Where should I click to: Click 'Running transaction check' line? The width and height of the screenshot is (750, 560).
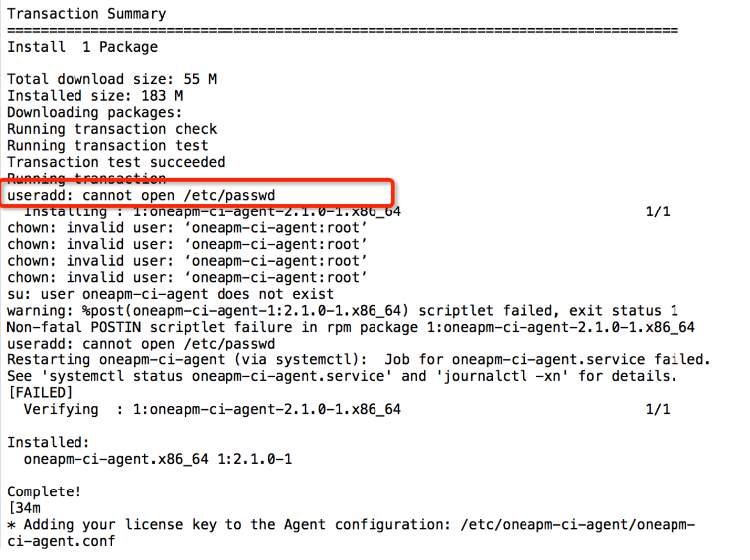111,129
